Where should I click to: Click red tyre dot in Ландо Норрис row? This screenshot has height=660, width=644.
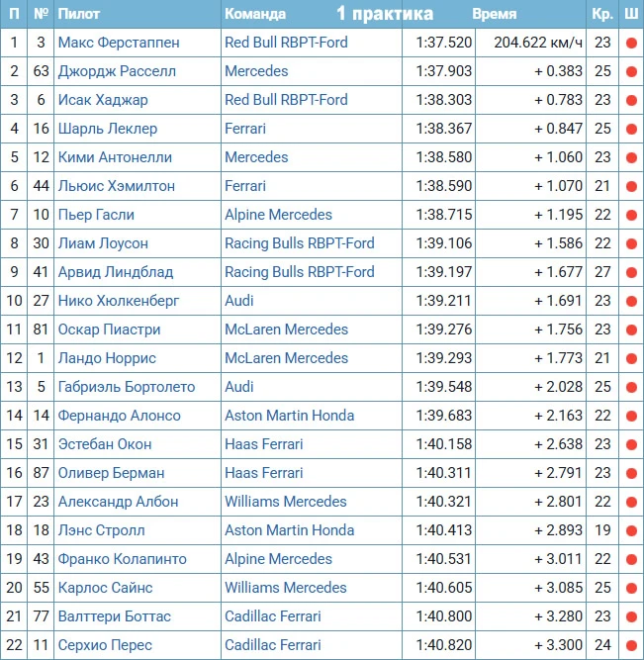631,358
